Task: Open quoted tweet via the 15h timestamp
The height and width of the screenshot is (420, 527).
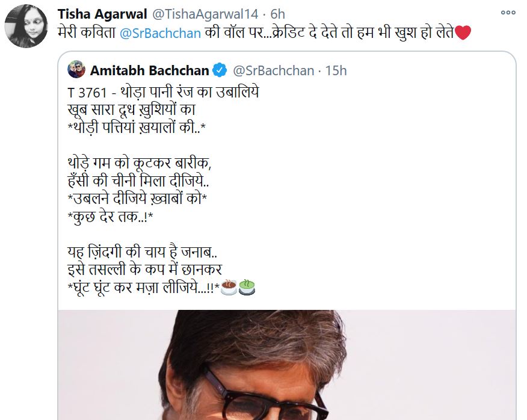Action: (336, 71)
